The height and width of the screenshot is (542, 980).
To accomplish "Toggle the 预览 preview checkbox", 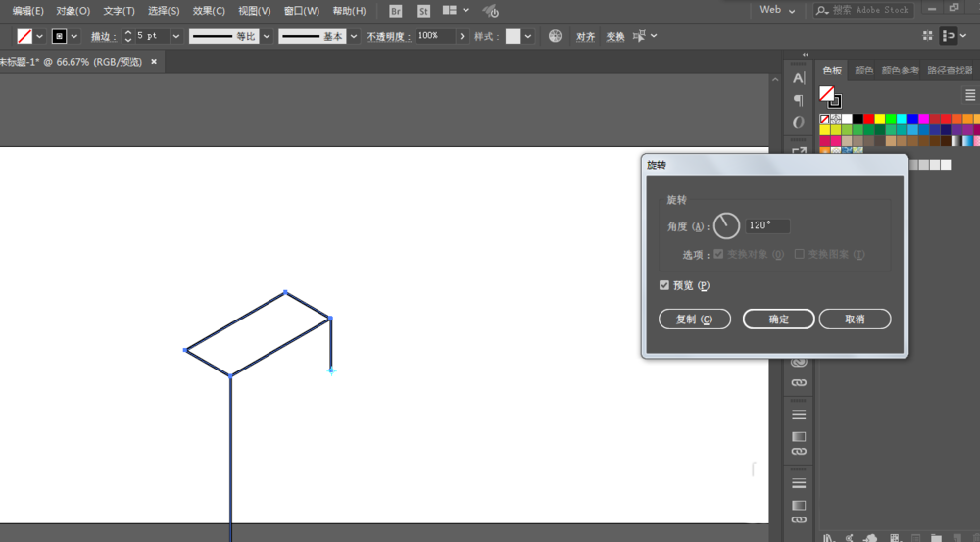I will point(664,285).
